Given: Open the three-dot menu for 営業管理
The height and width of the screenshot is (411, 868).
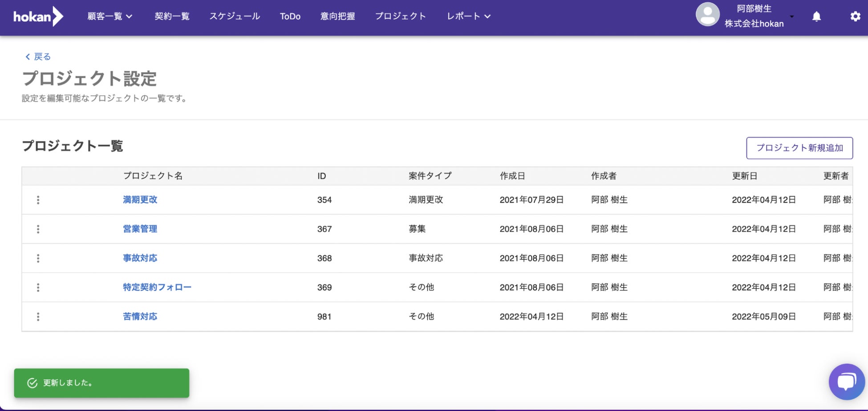Looking at the screenshot, I should (x=38, y=229).
